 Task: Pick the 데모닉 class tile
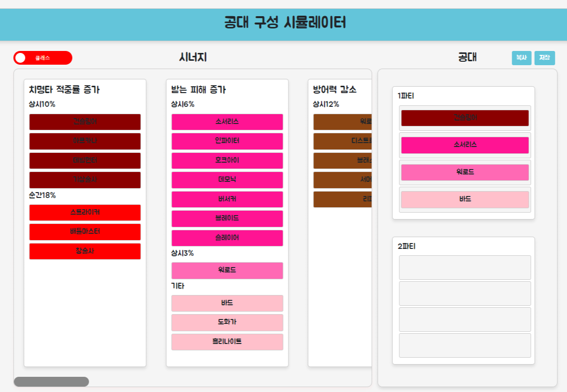[227, 180]
